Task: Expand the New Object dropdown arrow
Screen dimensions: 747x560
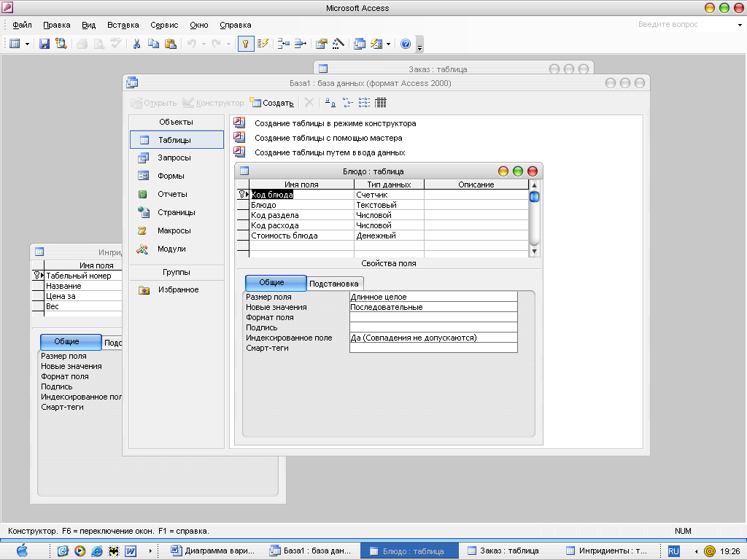Action: (x=388, y=44)
